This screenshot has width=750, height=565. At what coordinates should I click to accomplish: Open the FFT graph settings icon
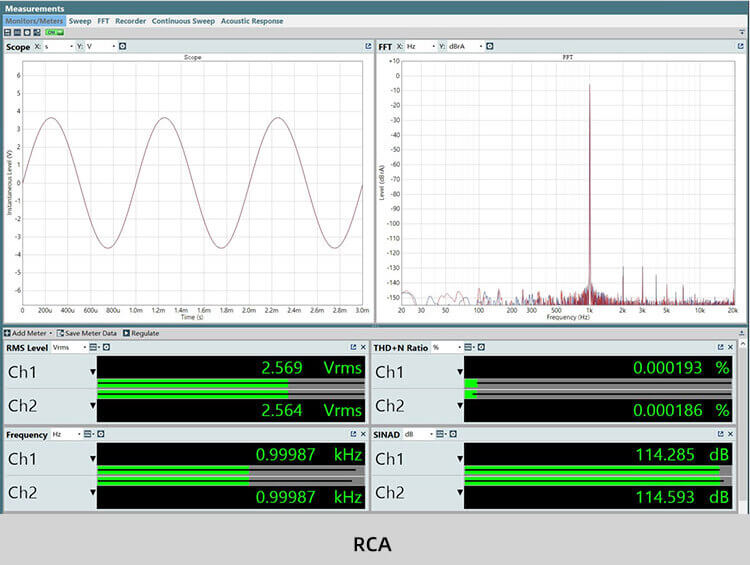(490, 46)
